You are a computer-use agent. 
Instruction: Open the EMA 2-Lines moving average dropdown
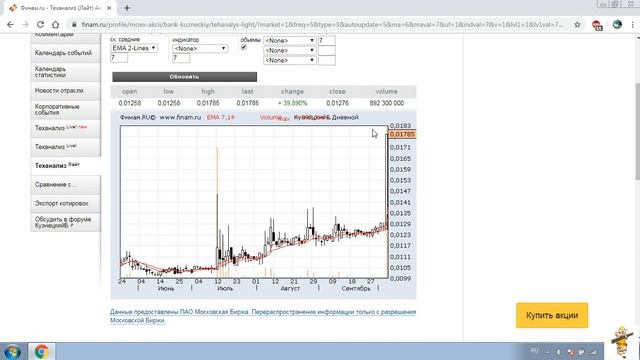[x=134, y=48]
